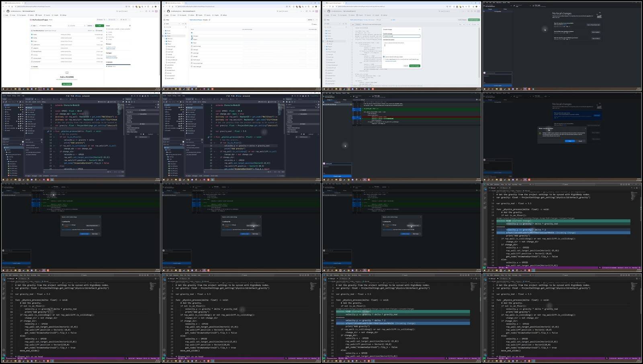Click Windows Start button in the Add a README frame
Image resolution: width=643 pixels, height=364 pixels.
coord(3,89)
